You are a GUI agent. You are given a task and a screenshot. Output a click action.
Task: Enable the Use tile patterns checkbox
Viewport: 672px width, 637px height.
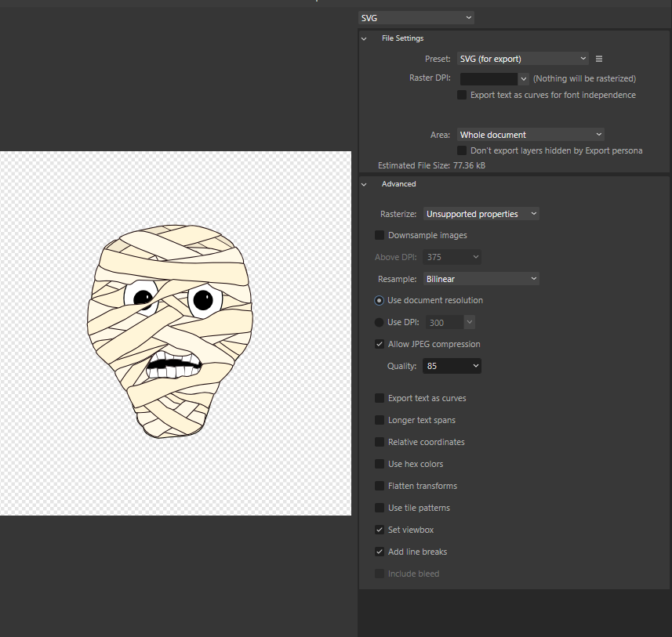coord(380,508)
